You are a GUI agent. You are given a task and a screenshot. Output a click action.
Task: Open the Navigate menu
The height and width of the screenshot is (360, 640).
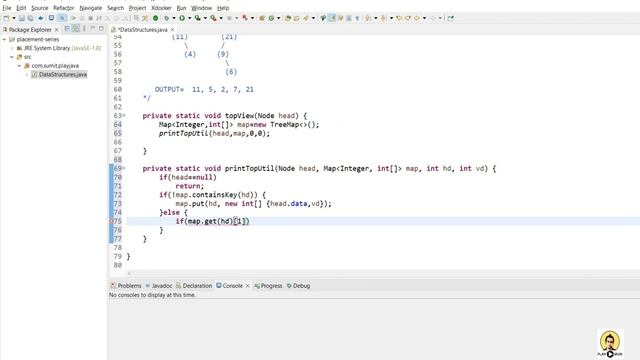click(91, 8)
